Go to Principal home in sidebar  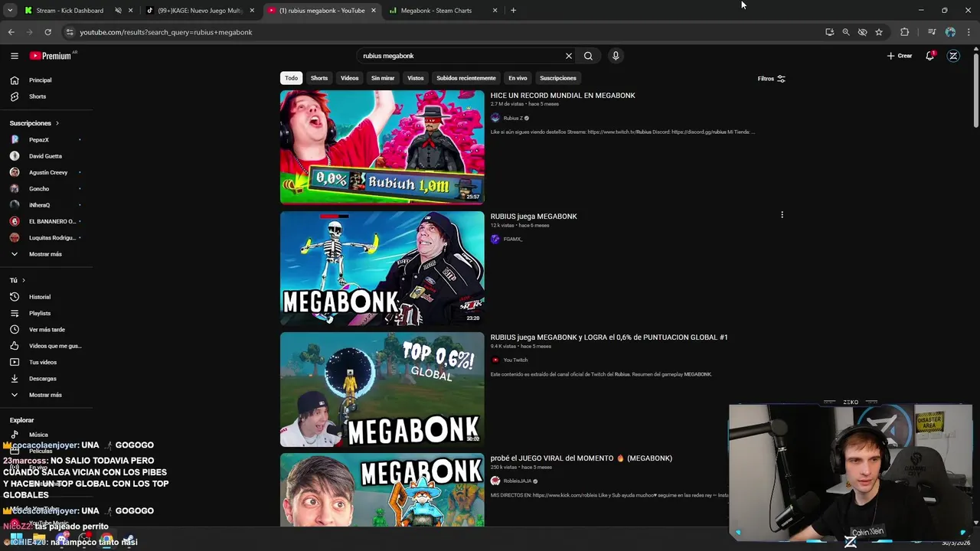46,80
